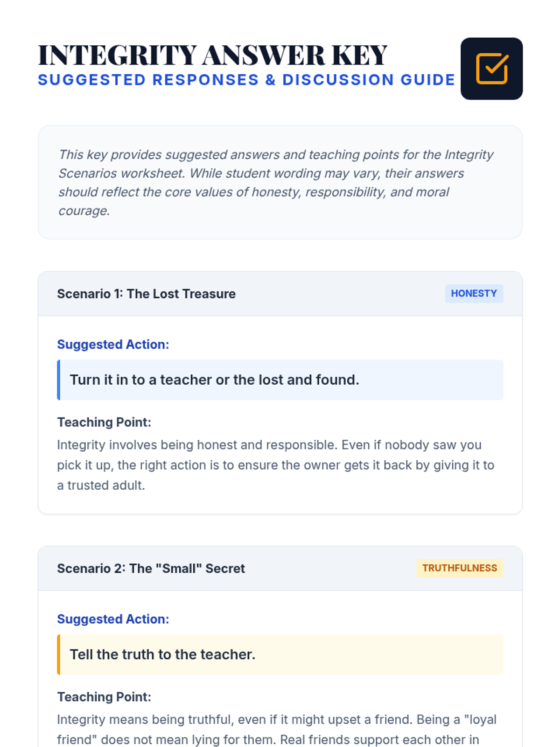Click the orange checkmark logo icon
This screenshot has height=747, width=560.
[491, 69]
